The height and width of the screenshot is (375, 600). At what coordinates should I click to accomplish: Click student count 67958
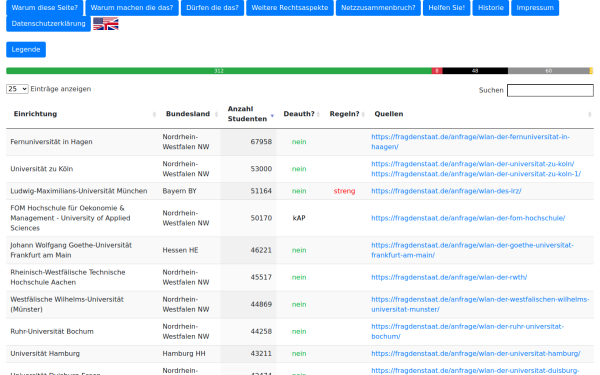(x=261, y=142)
